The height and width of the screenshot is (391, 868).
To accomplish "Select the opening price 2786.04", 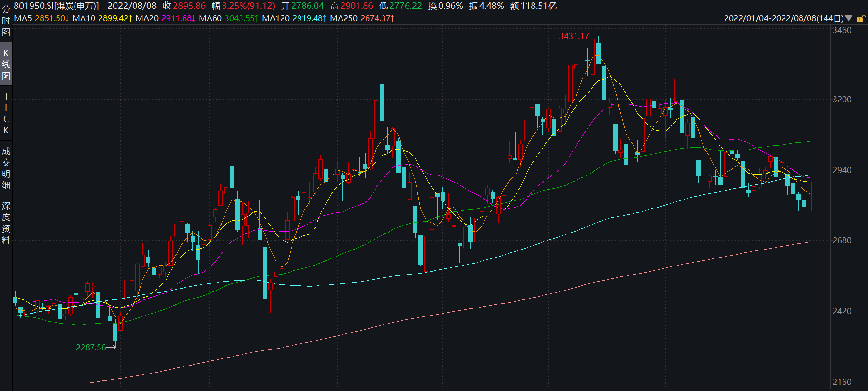I will [308, 6].
